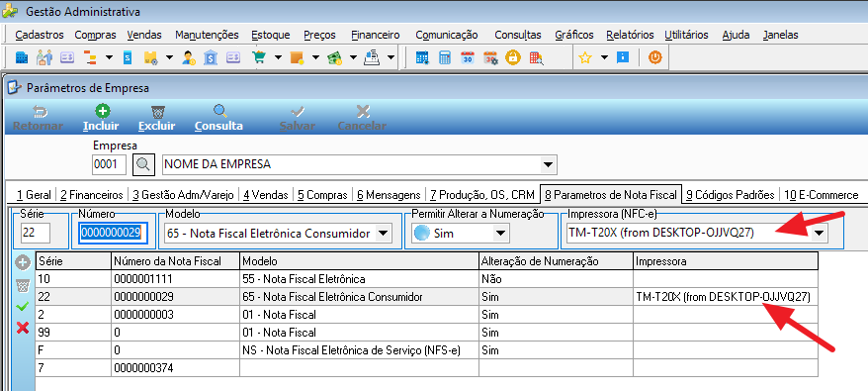Open the Relatórios menu
The width and height of the screenshot is (868, 391).
tap(630, 35)
